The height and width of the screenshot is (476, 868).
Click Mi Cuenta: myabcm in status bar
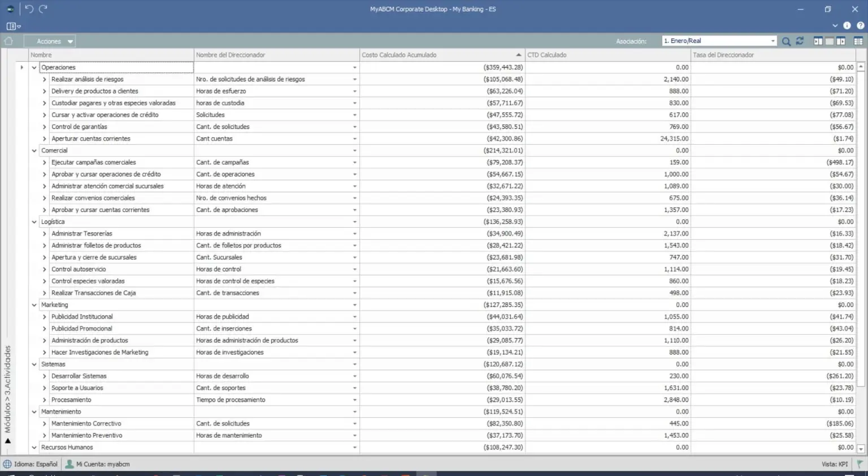coord(98,464)
